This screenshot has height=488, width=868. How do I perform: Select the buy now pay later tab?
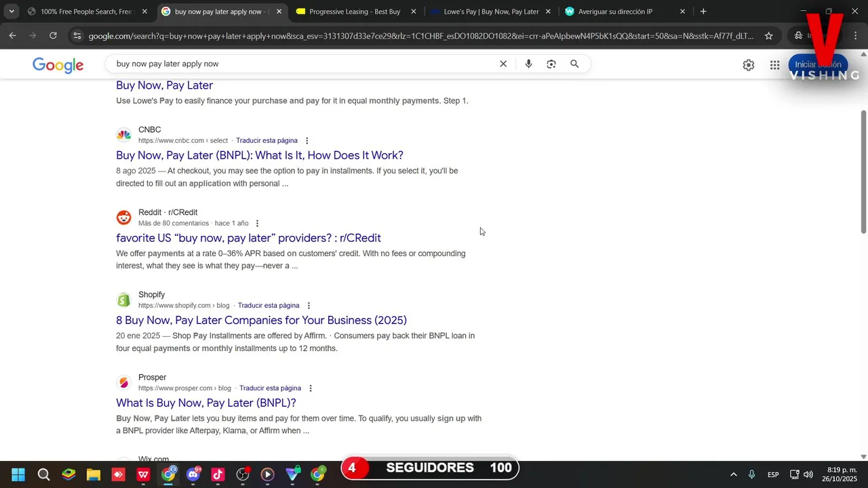[x=220, y=12]
